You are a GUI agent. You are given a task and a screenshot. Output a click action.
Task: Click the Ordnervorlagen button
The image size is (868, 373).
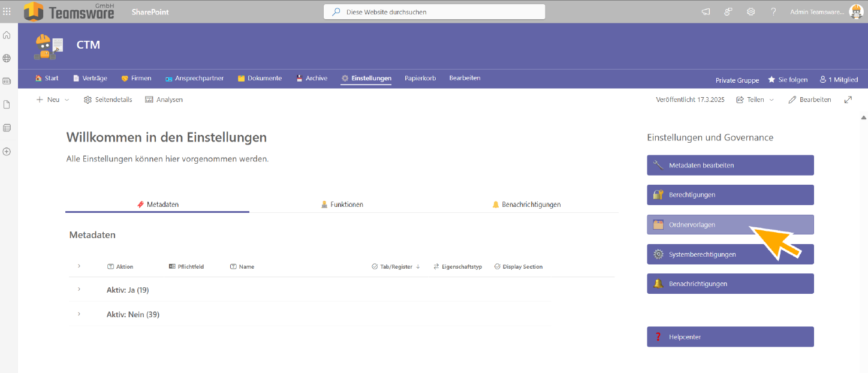click(x=730, y=225)
